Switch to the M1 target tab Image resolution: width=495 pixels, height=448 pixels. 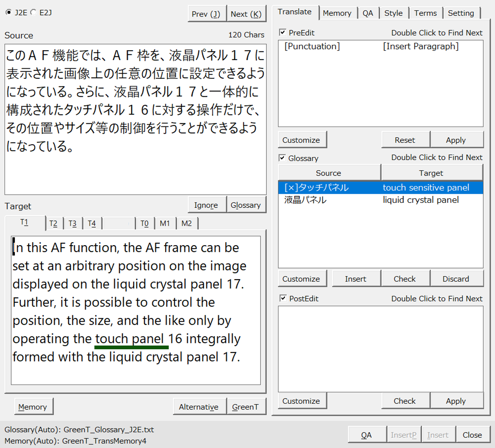165,224
